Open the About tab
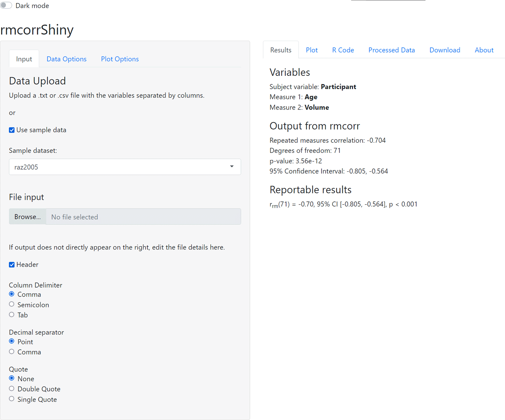The image size is (505, 420). [x=484, y=50]
